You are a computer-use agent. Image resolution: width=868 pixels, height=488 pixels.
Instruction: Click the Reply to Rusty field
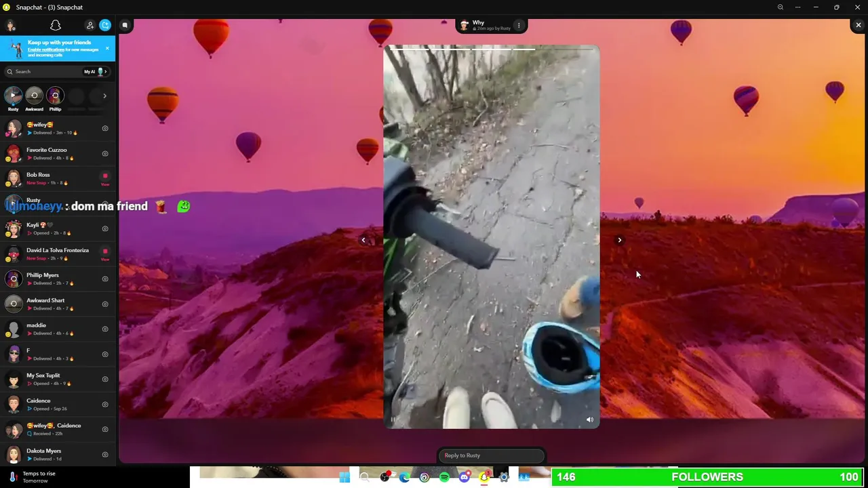point(492,455)
